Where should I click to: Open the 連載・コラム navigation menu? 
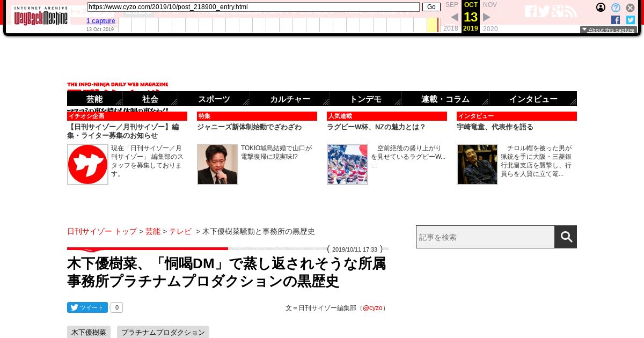click(445, 99)
